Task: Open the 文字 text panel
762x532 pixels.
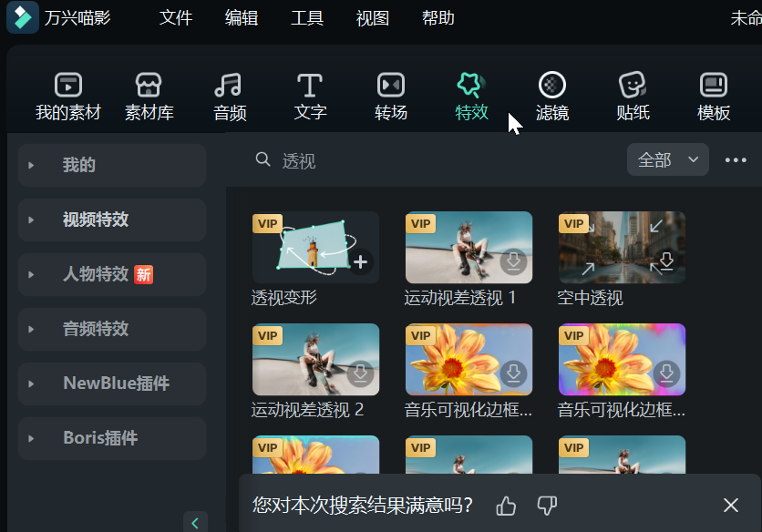Action: (310, 97)
